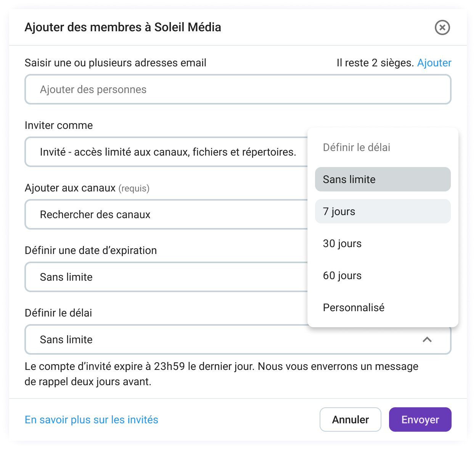Click the Rechercher des canaux field

(168, 214)
